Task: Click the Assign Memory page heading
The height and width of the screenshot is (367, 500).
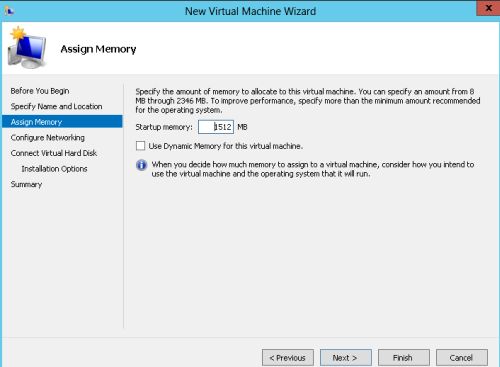Action: tap(98, 49)
